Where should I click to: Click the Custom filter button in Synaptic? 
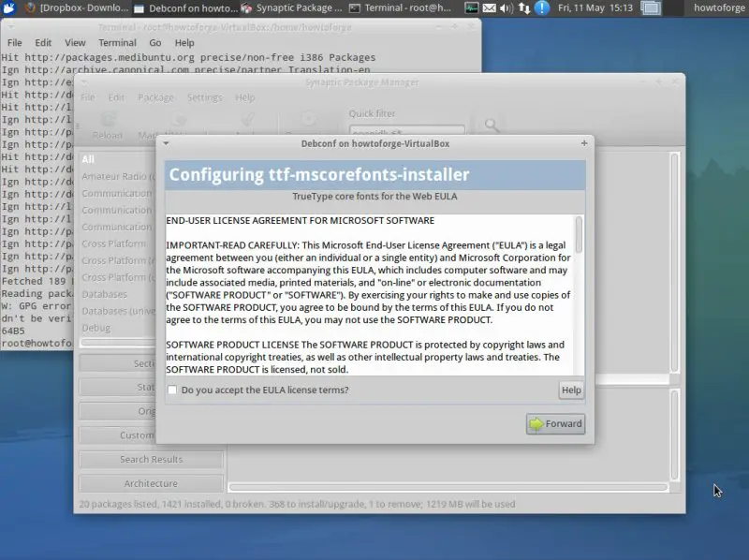(x=118, y=435)
